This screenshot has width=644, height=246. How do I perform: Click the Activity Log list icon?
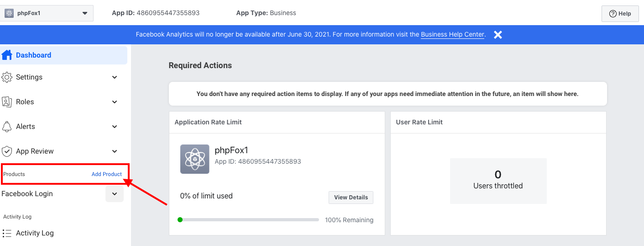coord(7,233)
